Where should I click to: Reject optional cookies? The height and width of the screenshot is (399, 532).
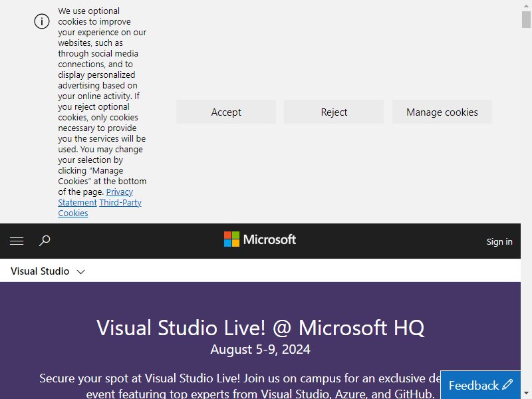[x=334, y=112]
